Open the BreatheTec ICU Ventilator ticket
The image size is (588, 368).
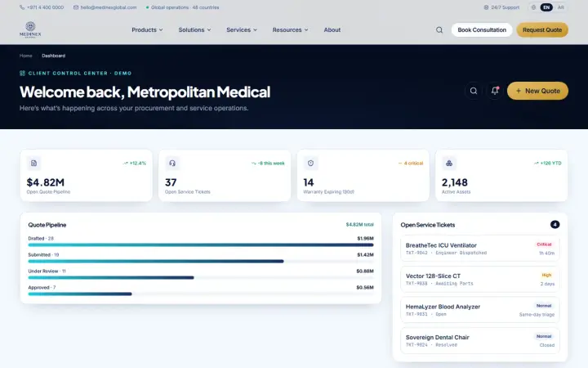click(480, 249)
